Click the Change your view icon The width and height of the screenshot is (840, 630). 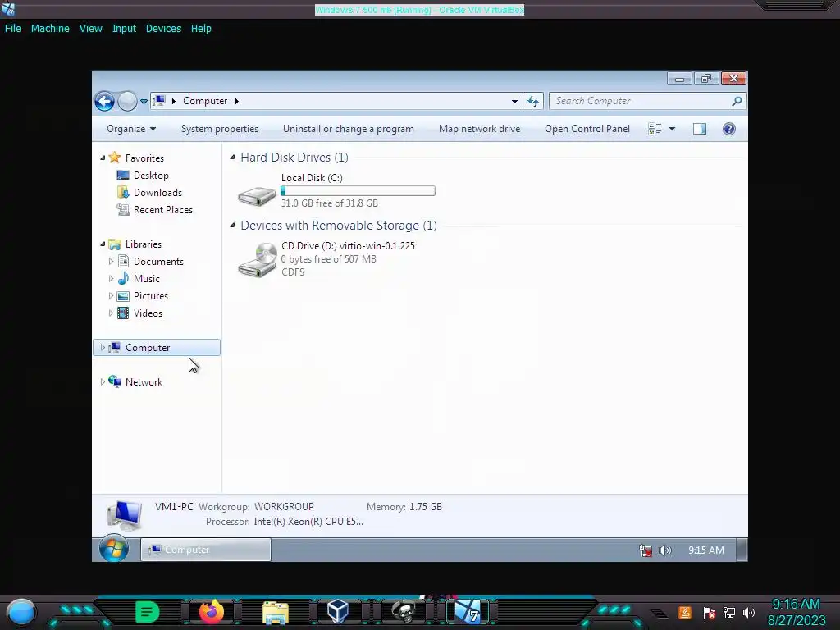(x=655, y=129)
